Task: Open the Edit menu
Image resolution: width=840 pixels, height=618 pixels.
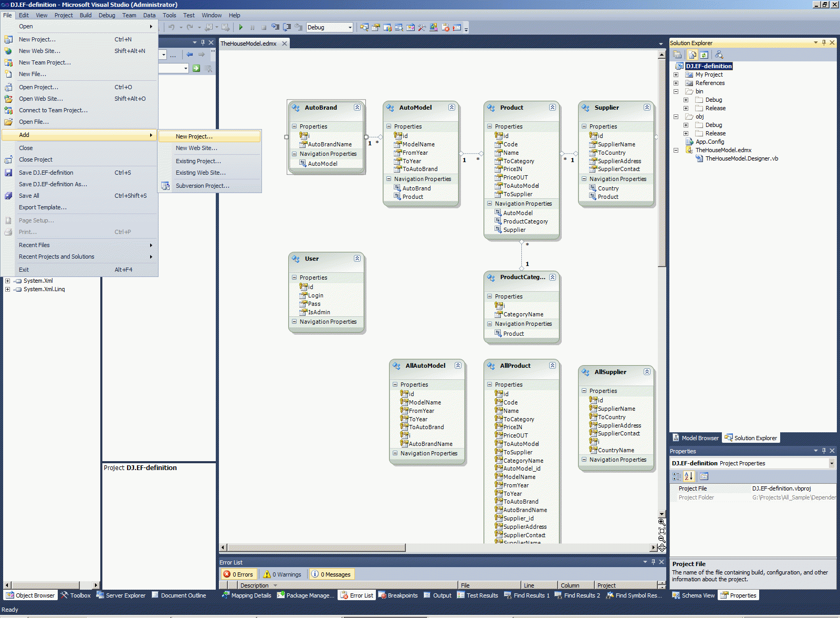Action: point(24,15)
